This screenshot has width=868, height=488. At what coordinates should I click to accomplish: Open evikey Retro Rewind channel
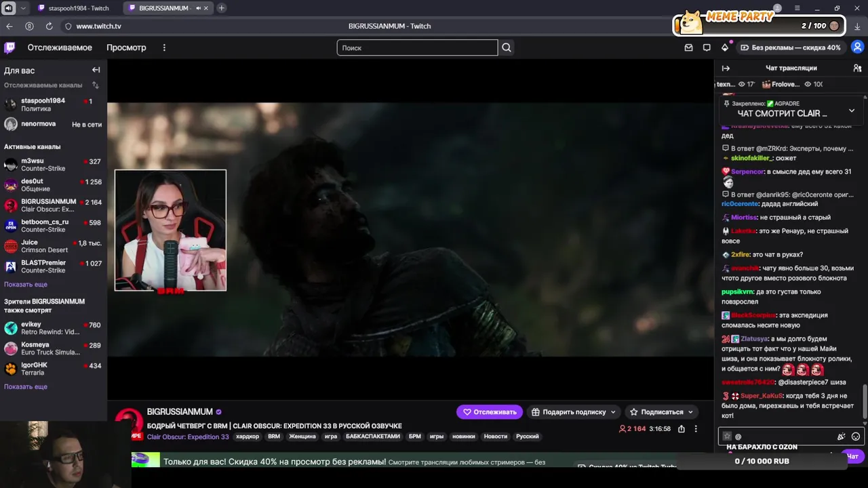click(x=53, y=328)
